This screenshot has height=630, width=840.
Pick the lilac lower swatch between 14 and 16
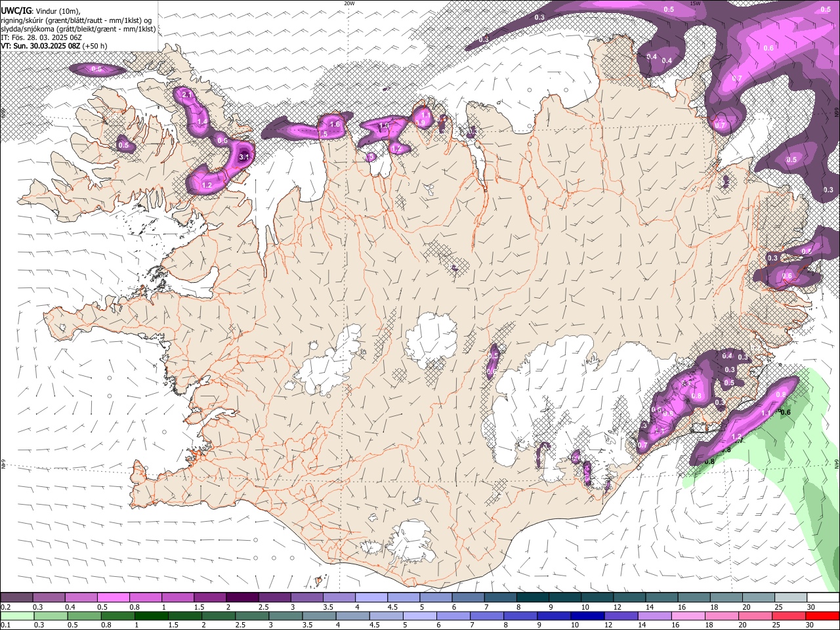point(654,616)
